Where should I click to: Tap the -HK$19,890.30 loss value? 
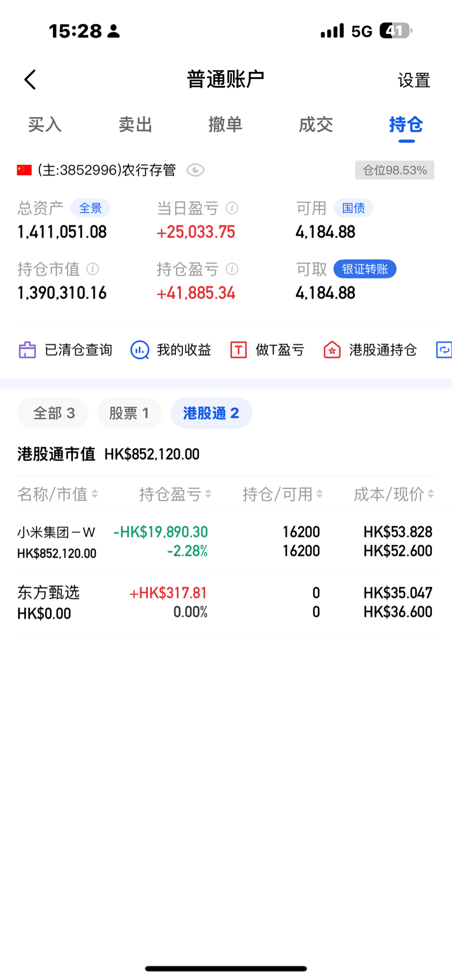click(161, 532)
